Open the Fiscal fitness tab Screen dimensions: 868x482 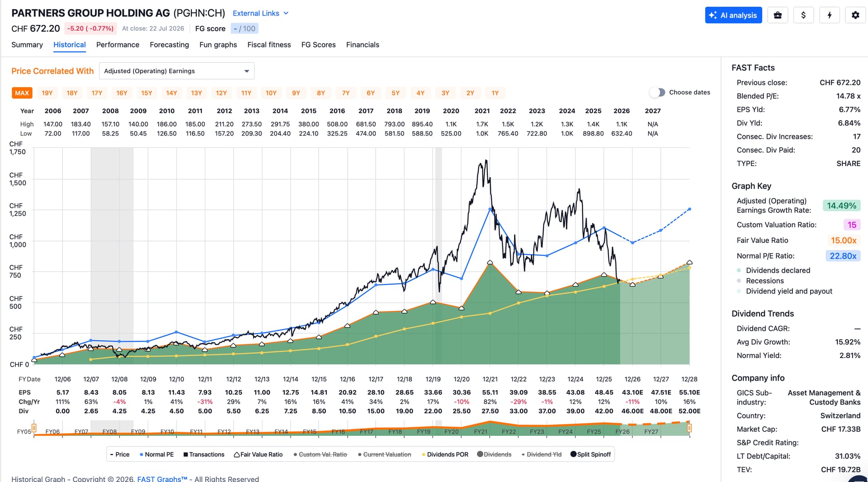coord(269,45)
